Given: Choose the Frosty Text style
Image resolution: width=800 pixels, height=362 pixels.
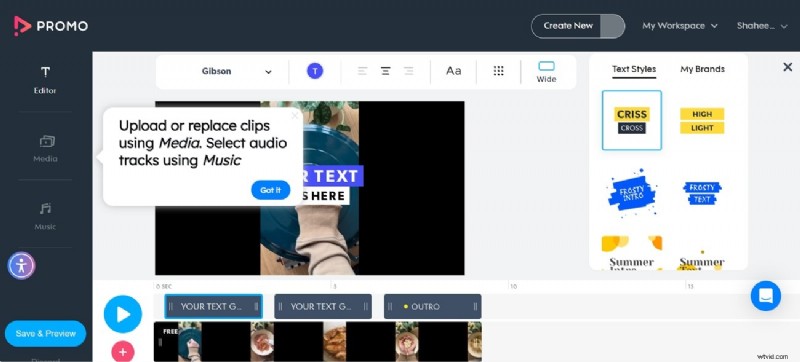Looking at the screenshot, I should coord(702,193).
